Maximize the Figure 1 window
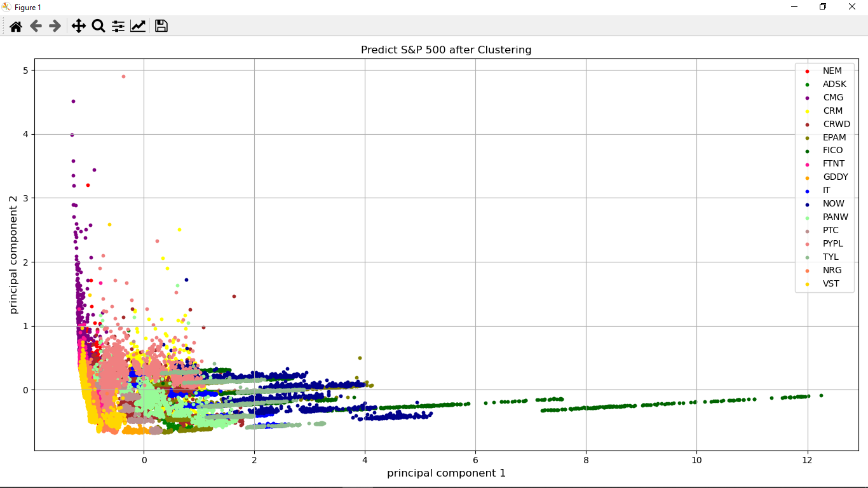Image resolution: width=868 pixels, height=488 pixels. (x=823, y=6)
